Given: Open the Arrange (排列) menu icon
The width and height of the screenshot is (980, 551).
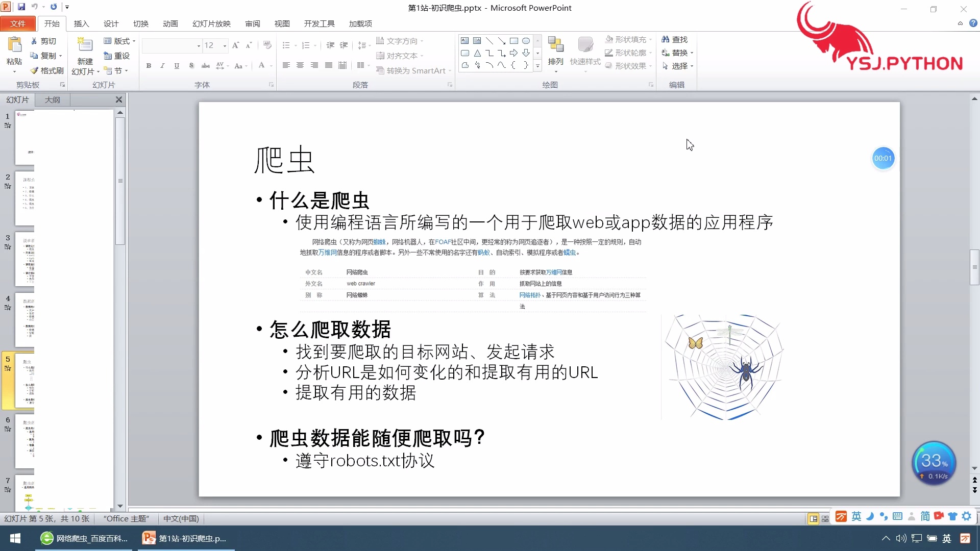Looking at the screenshot, I should 555,45.
